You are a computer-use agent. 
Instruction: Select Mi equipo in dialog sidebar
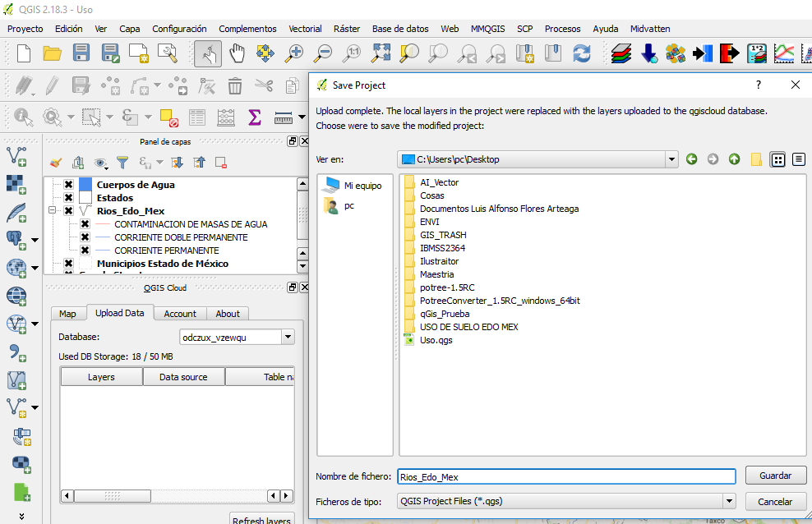click(x=352, y=185)
